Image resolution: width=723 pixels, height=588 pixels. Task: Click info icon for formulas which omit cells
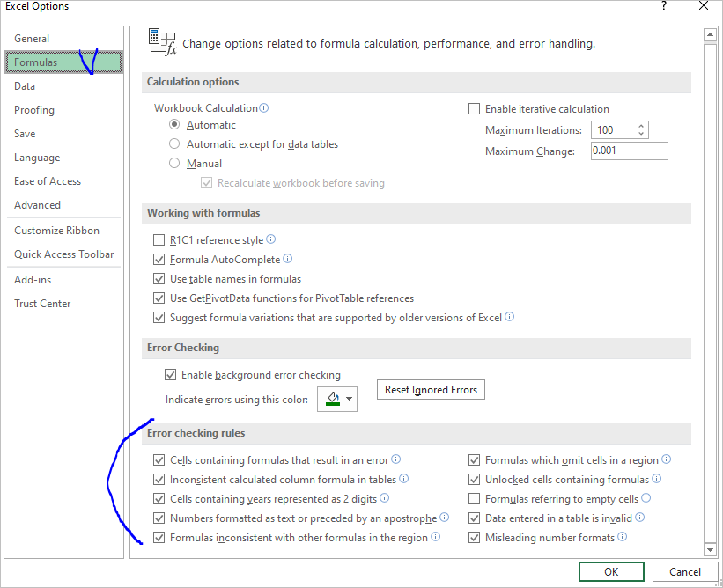667,459
